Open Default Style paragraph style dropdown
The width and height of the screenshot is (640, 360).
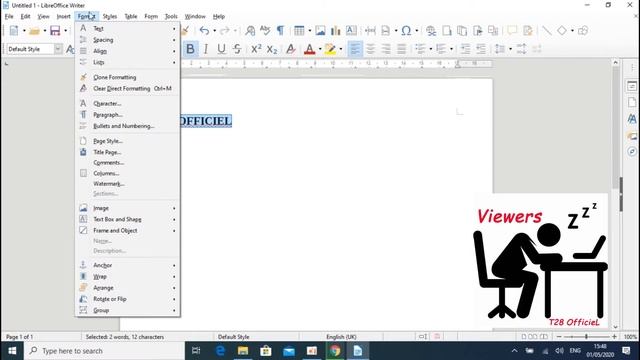[58, 49]
